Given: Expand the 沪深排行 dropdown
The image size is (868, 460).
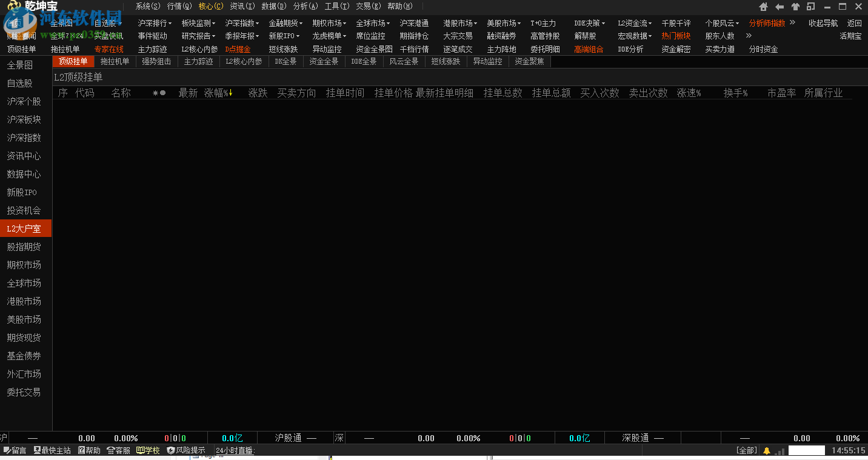Looking at the screenshot, I should [153, 22].
